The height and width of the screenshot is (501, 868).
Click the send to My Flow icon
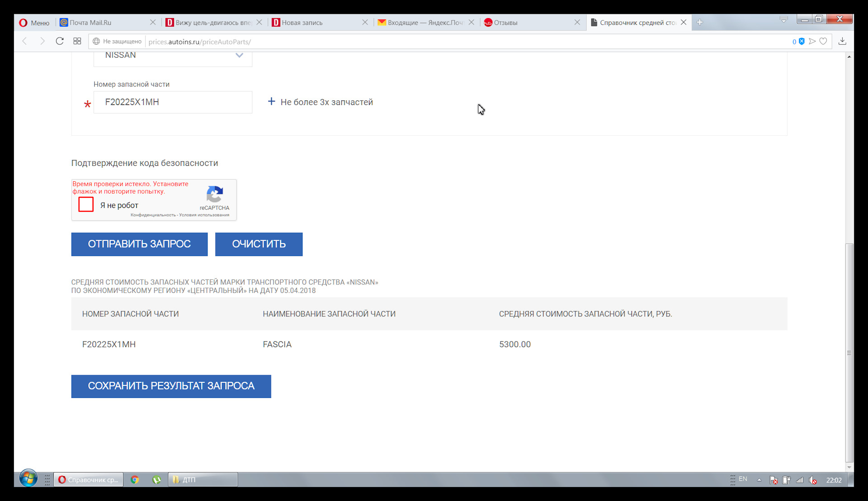[812, 41]
